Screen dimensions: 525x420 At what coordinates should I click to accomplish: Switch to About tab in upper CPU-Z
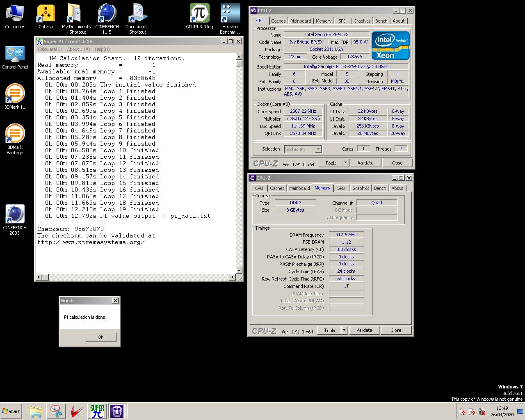[x=399, y=21]
